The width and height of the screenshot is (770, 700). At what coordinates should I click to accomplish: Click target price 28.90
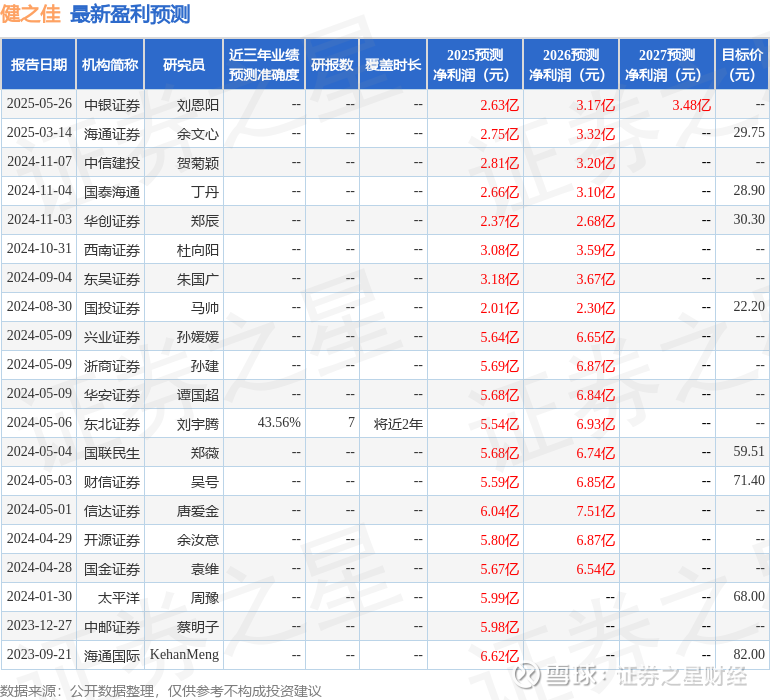[x=749, y=191]
